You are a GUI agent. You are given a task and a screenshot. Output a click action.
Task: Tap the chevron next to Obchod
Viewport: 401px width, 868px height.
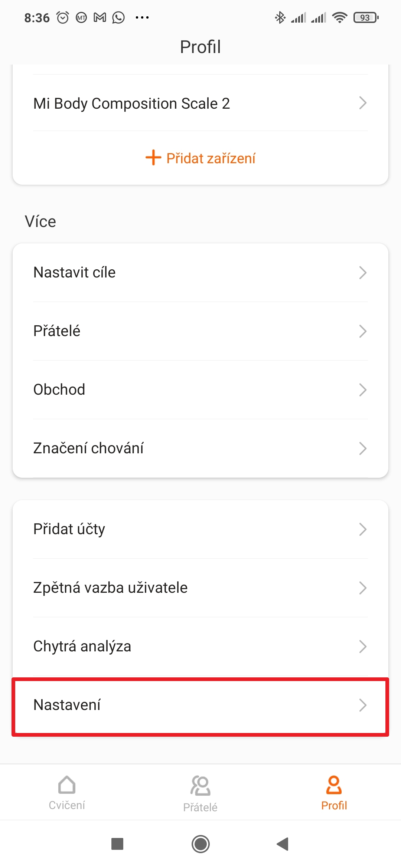click(363, 390)
